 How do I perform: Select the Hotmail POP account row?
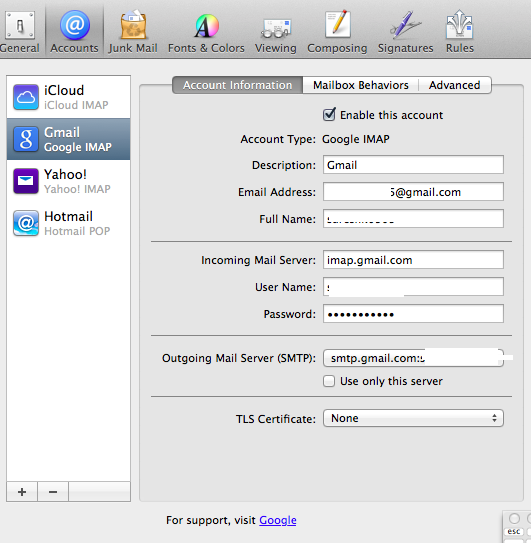[68, 223]
